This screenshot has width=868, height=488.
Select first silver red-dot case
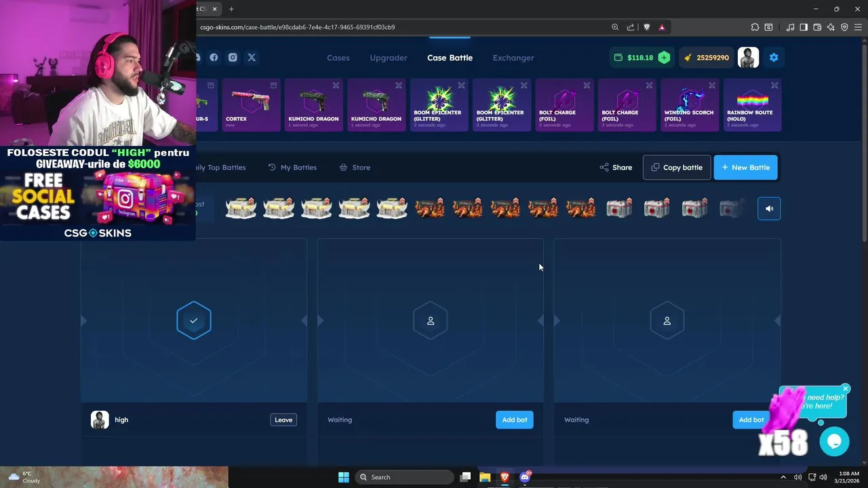(x=619, y=208)
